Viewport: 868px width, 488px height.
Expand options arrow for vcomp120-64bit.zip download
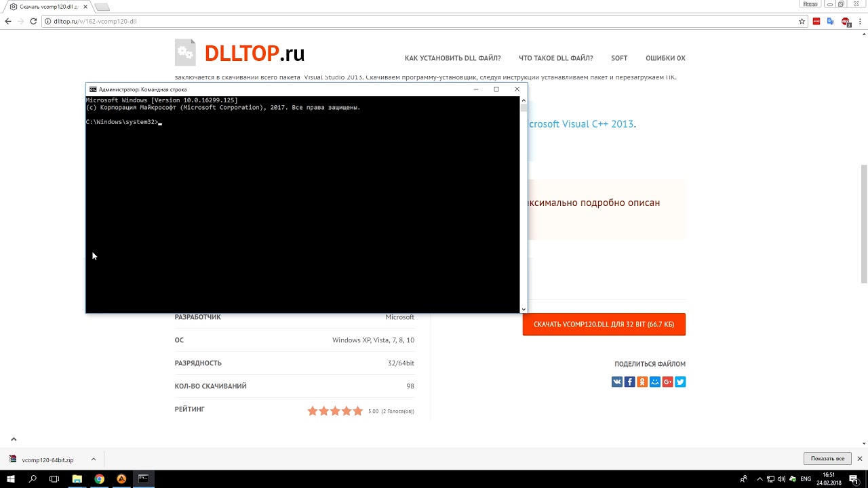pyautogui.click(x=94, y=460)
